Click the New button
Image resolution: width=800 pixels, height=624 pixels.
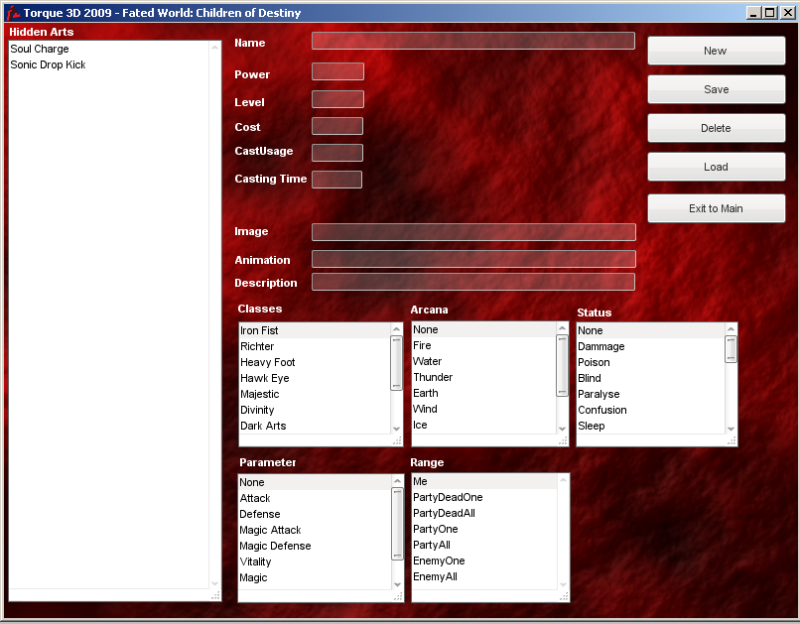715,51
